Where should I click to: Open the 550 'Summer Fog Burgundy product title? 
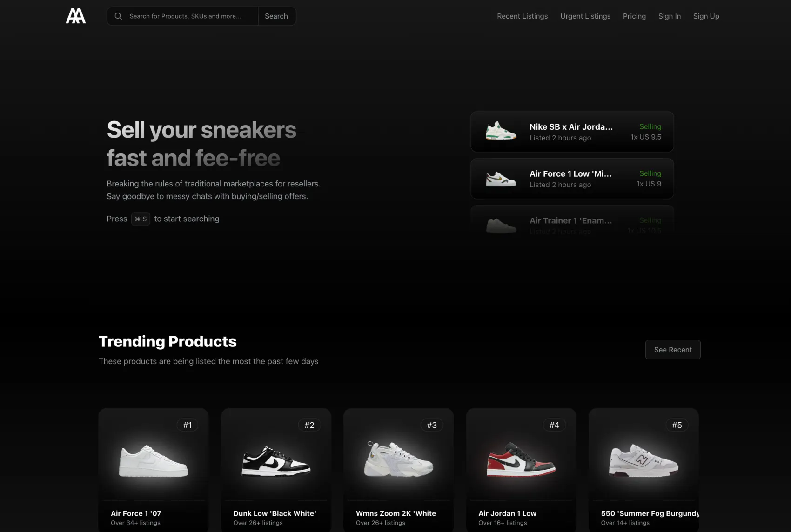[x=650, y=513]
